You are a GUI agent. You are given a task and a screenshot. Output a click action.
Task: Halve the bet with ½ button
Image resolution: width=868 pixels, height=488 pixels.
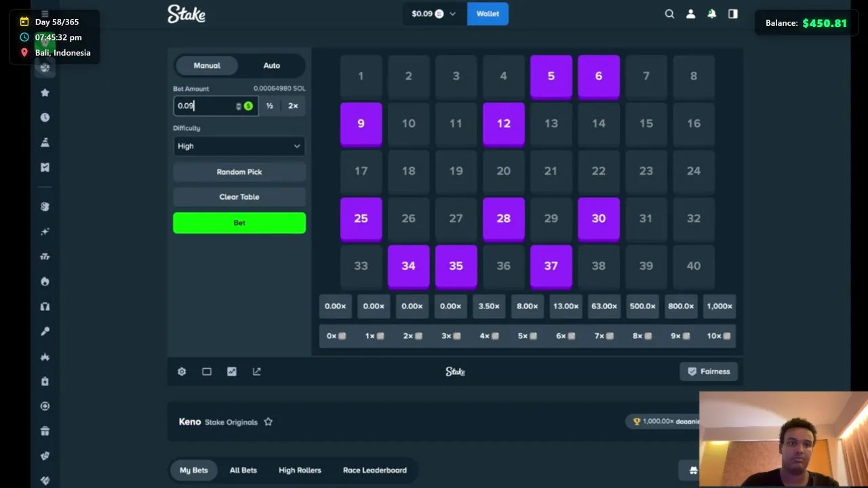point(270,106)
